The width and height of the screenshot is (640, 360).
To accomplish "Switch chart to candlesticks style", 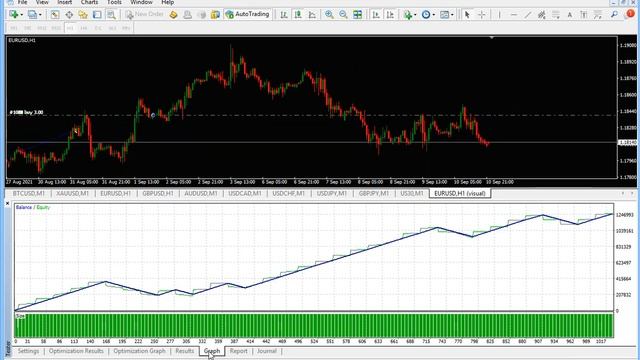I will [298, 15].
